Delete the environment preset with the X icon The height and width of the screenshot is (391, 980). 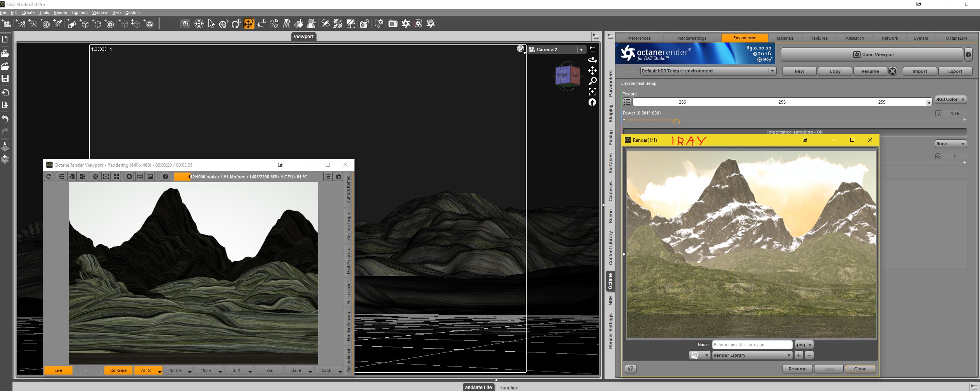[x=893, y=71]
